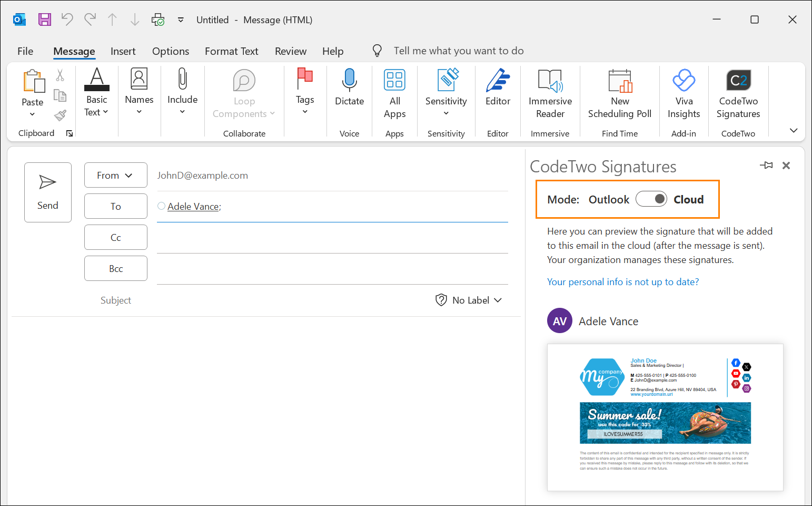Click the AV avatar for Adele Vance
Image resolution: width=812 pixels, height=506 pixels.
tap(560, 320)
